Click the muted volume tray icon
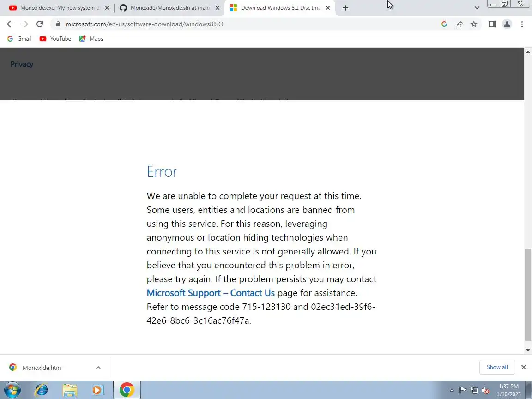Screen dimensions: 532x399 [485, 391]
